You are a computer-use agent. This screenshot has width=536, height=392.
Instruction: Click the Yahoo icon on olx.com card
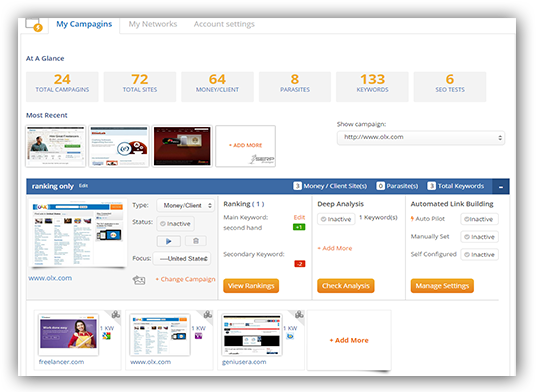pos(199,336)
